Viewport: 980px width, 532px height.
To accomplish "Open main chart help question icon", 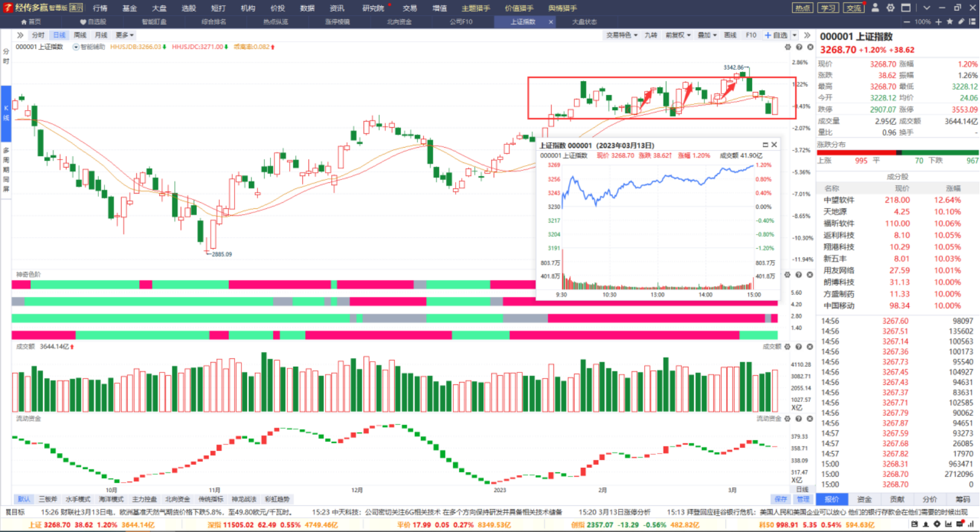I will (x=799, y=47).
